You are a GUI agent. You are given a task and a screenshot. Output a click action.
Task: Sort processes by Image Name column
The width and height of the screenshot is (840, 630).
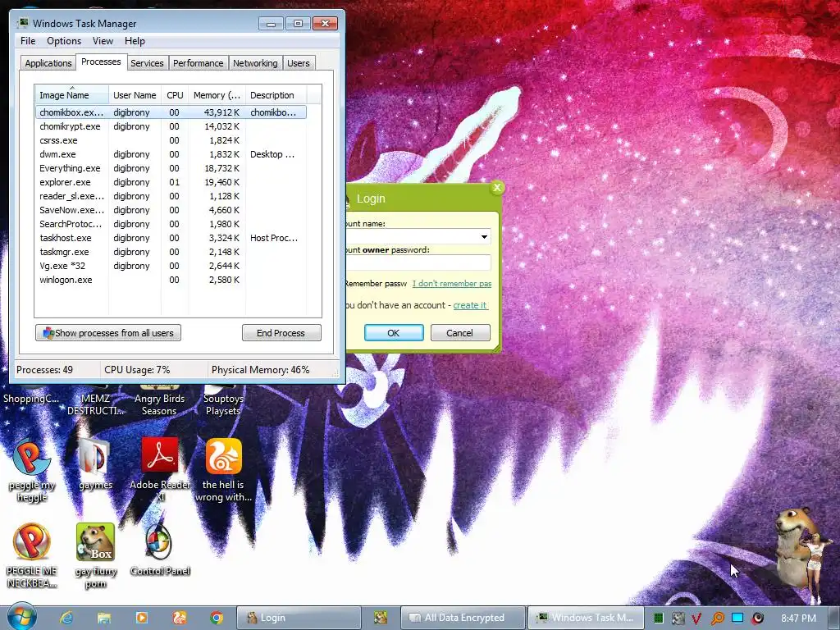72,95
